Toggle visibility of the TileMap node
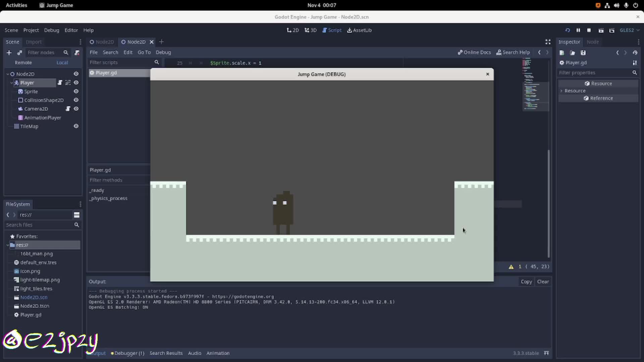The height and width of the screenshot is (362, 644). point(76,126)
